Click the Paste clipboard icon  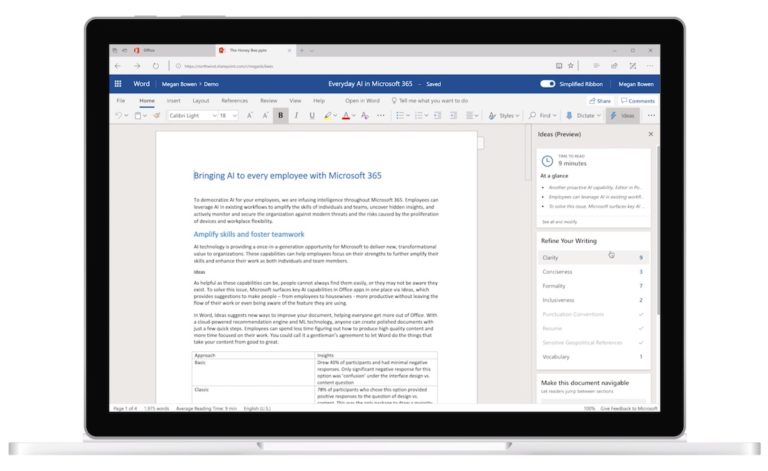[138, 116]
